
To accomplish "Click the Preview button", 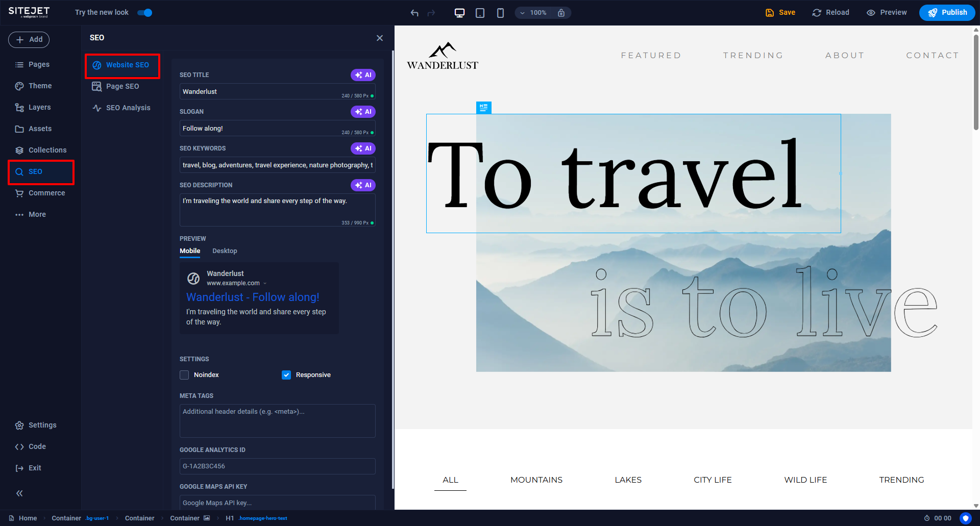I will (x=887, y=13).
